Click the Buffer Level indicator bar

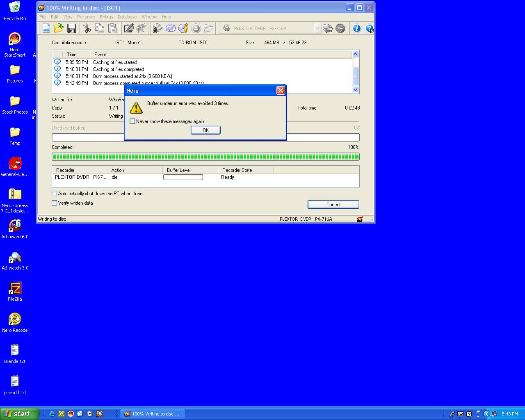(x=183, y=177)
